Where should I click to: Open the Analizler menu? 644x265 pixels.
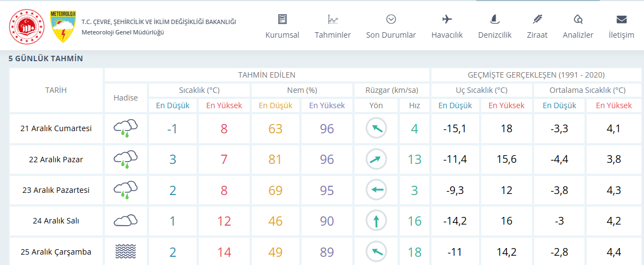click(578, 27)
